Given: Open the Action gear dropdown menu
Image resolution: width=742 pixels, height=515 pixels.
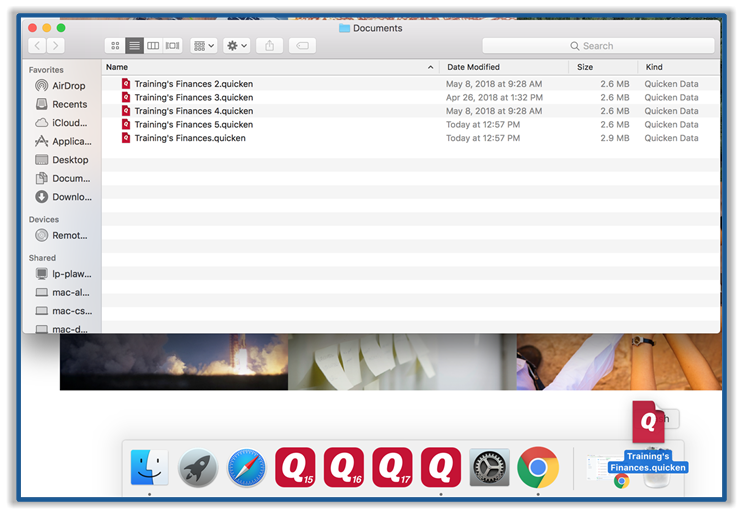Looking at the screenshot, I should click(237, 46).
